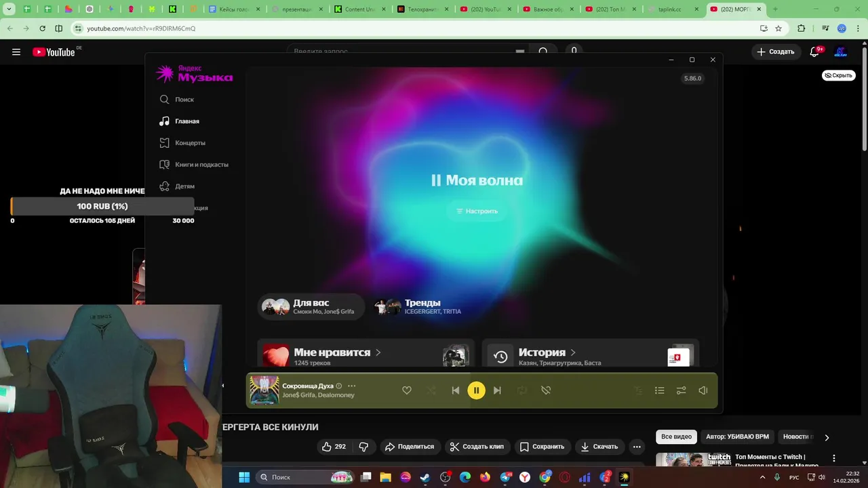Image resolution: width=868 pixels, height=488 pixels.
Task: Click Сокровища Духа track title
Action: [x=308, y=386]
